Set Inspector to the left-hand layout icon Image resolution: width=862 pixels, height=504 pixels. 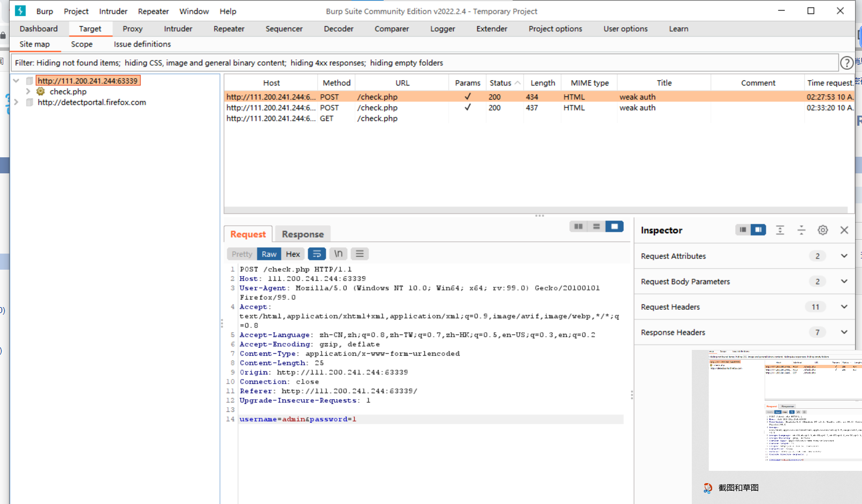(x=743, y=230)
